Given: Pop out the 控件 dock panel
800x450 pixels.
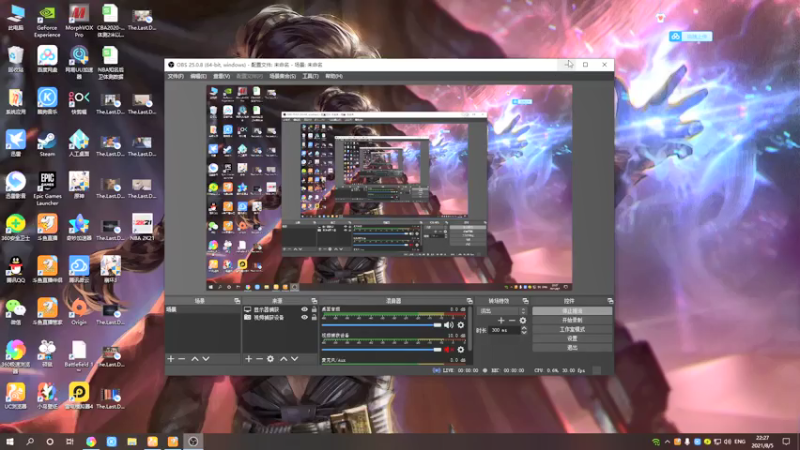Looking at the screenshot, I should tap(610, 301).
